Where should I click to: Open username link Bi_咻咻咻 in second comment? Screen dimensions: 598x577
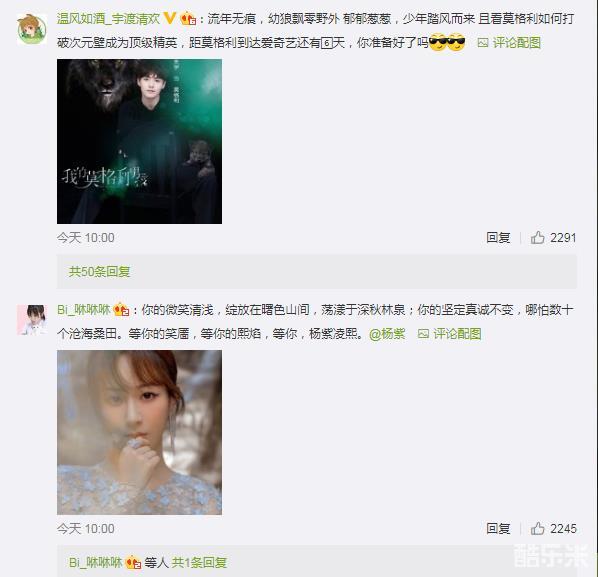[x=84, y=309]
